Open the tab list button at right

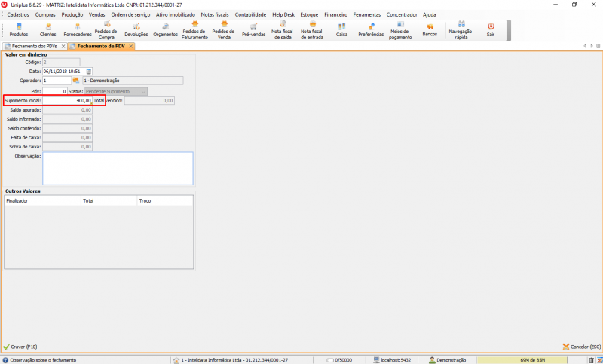598,47
